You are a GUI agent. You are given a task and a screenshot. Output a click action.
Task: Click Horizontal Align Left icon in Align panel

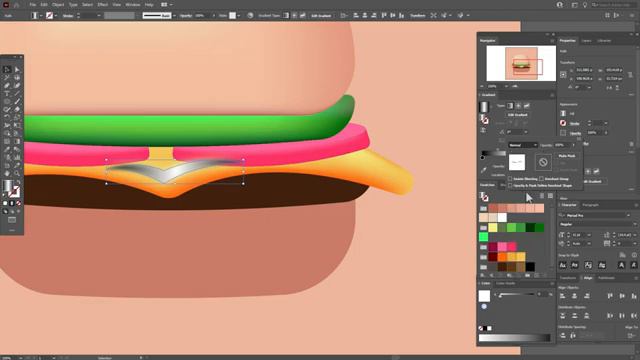562,296
